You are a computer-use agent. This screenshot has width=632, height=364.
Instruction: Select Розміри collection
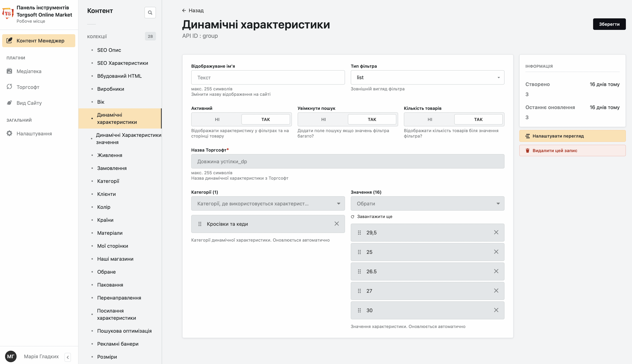point(107,357)
